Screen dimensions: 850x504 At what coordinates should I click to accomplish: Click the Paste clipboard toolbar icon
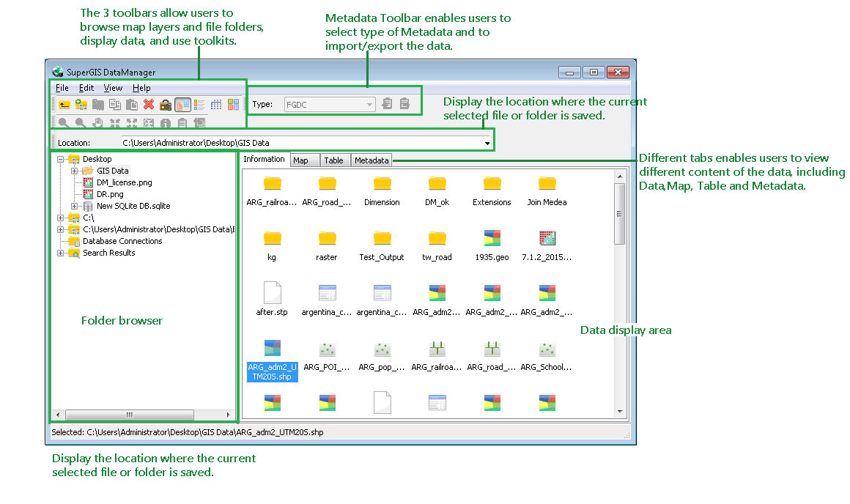132,105
